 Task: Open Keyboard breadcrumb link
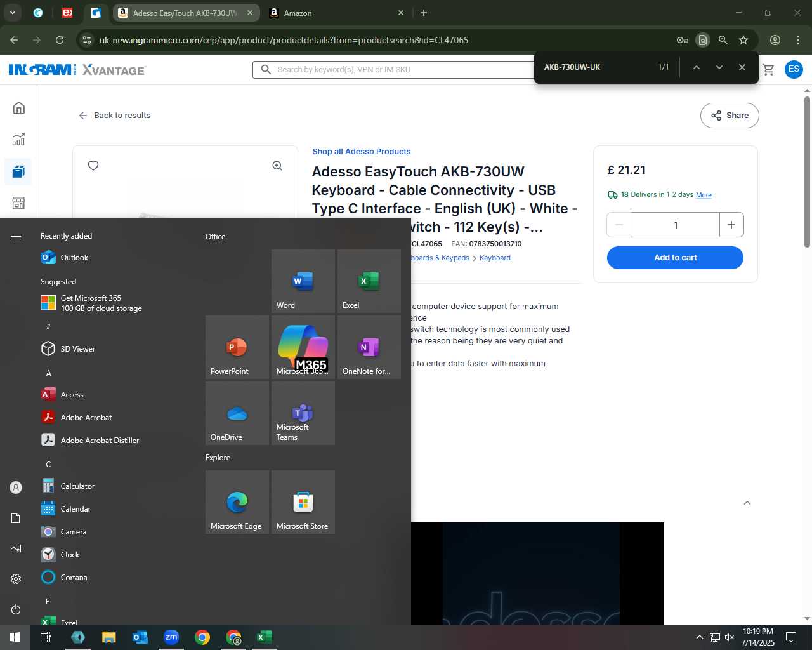tap(495, 258)
